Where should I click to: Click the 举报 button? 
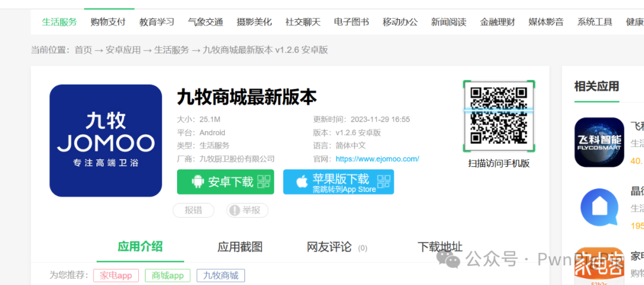coord(247,210)
